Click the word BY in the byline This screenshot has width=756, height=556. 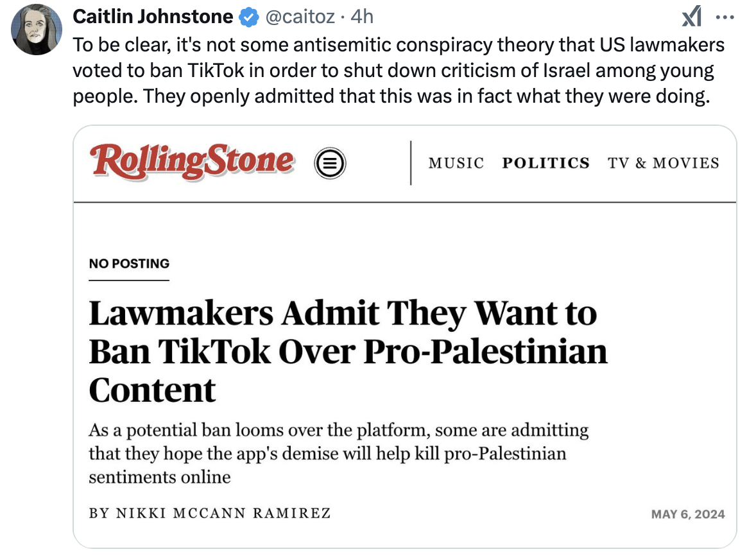click(98, 514)
